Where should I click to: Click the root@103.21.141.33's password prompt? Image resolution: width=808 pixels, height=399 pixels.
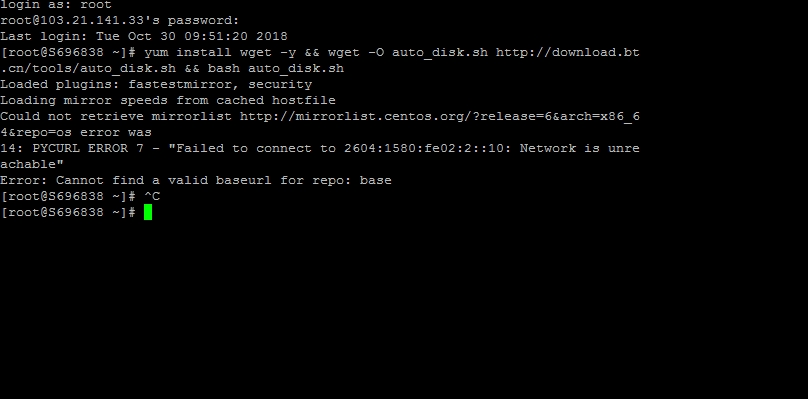click(120, 21)
